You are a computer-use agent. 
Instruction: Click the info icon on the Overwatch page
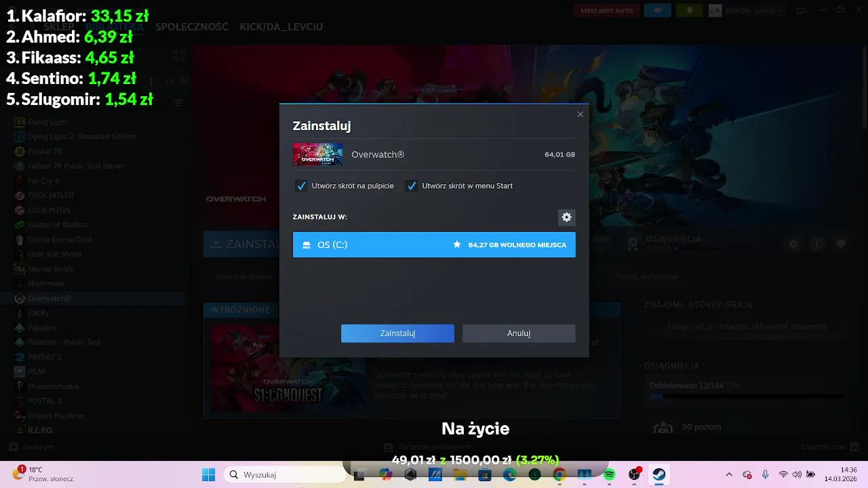[817, 244]
